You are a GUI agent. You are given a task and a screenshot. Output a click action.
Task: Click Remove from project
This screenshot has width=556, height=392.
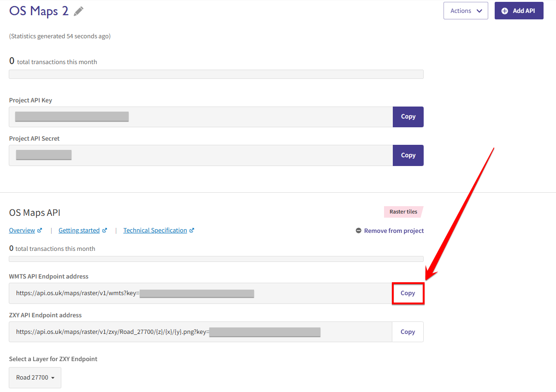[390, 231]
